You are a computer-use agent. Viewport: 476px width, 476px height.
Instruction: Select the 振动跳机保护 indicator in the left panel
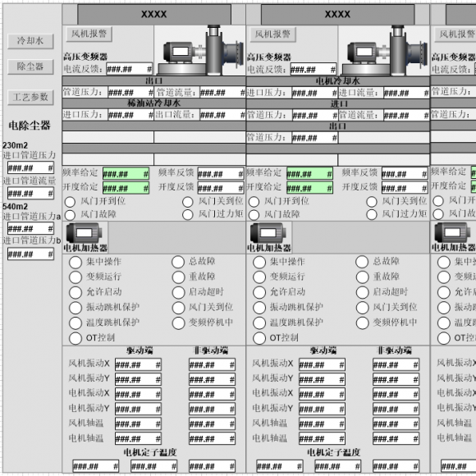pos(76,308)
